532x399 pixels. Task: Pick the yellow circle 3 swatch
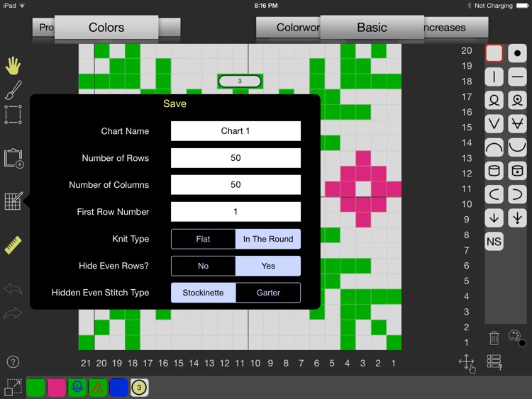pos(139,387)
